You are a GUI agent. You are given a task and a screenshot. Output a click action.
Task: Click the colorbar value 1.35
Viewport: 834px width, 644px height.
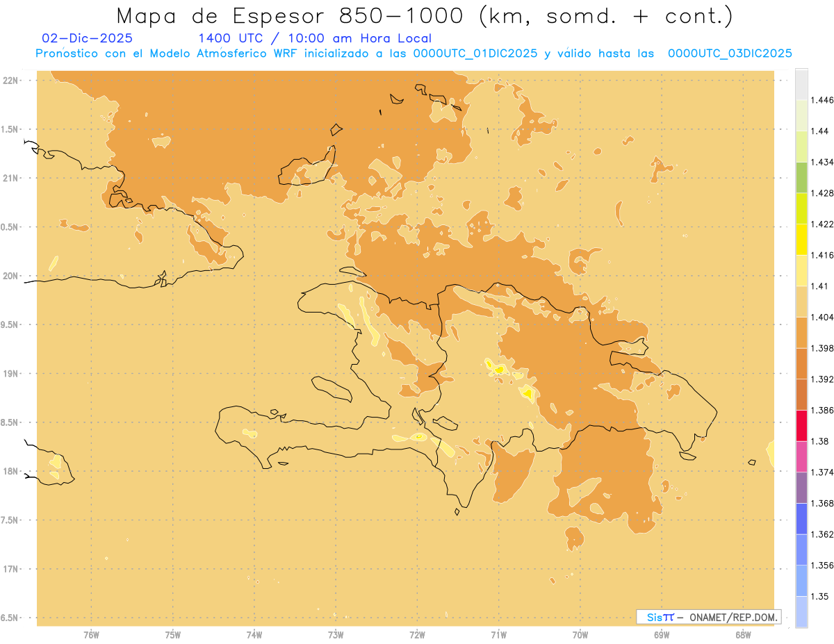point(820,596)
